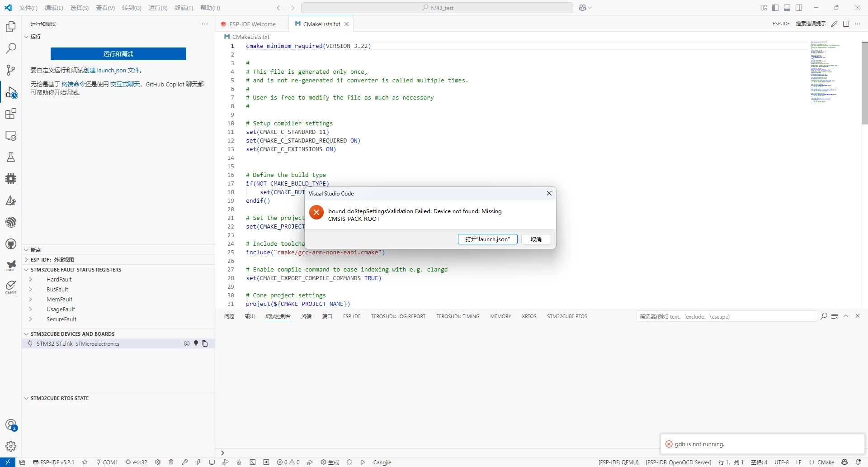The image size is (868, 467).
Task: Open the GitHub icon in activity bar
Action: (x=11, y=244)
